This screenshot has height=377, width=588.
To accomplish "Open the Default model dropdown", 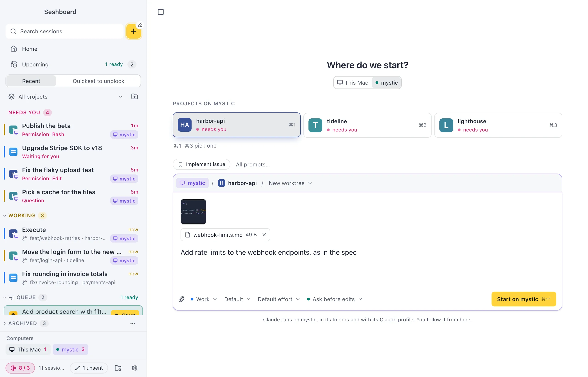I will tap(237, 299).
